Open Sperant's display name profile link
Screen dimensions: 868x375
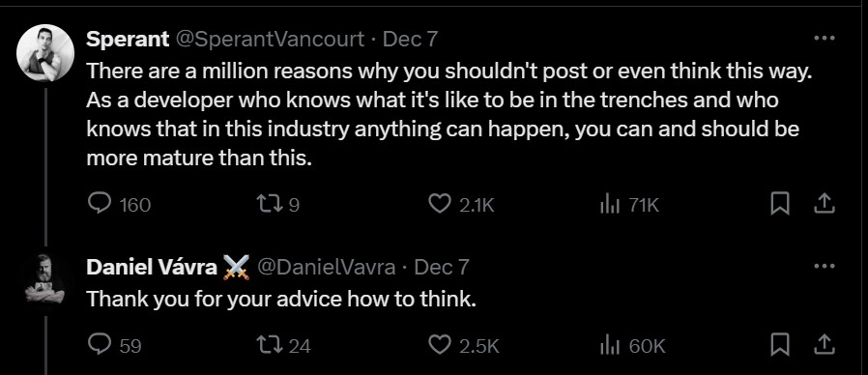coord(128,40)
